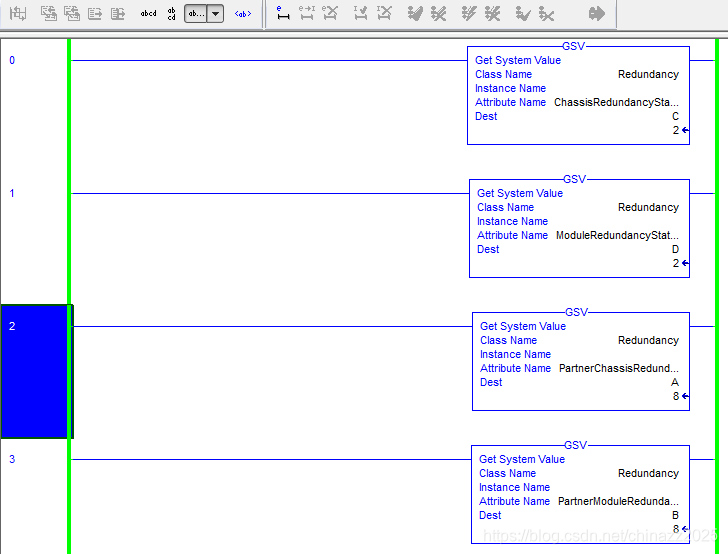728x554 pixels.
Task: Click the ChassisRedundancySta... attribute name
Action: tap(616, 102)
